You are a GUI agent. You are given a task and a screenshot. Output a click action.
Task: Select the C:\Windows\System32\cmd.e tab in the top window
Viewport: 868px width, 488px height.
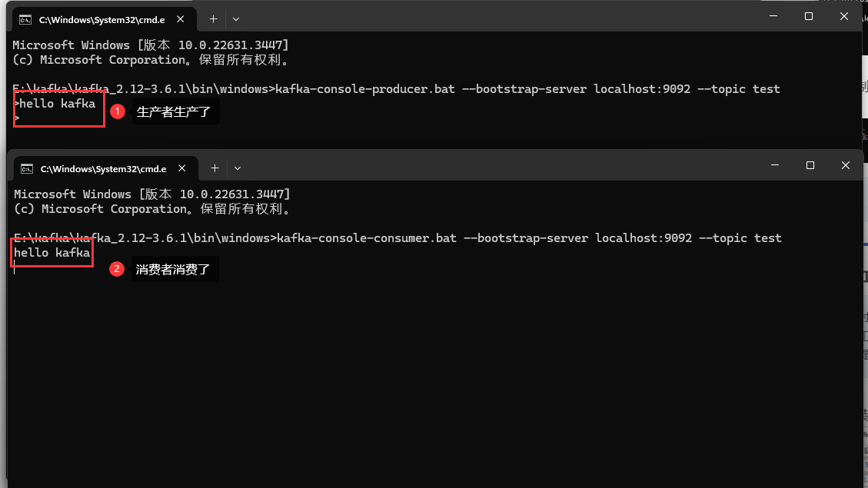coord(100,18)
